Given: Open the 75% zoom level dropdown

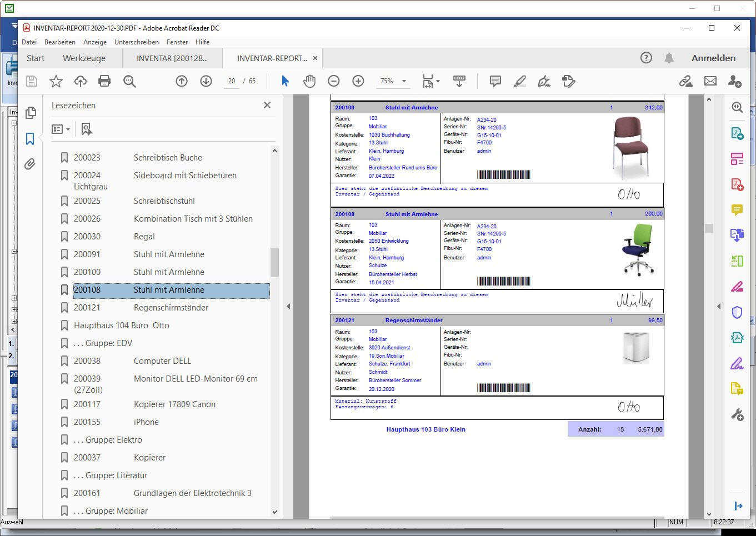Looking at the screenshot, I should 404,81.
